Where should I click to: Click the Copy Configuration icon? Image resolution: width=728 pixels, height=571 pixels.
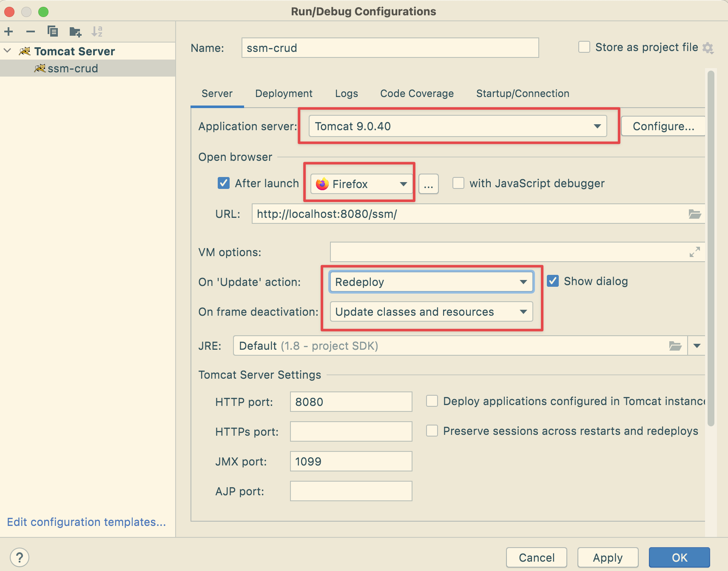53,31
